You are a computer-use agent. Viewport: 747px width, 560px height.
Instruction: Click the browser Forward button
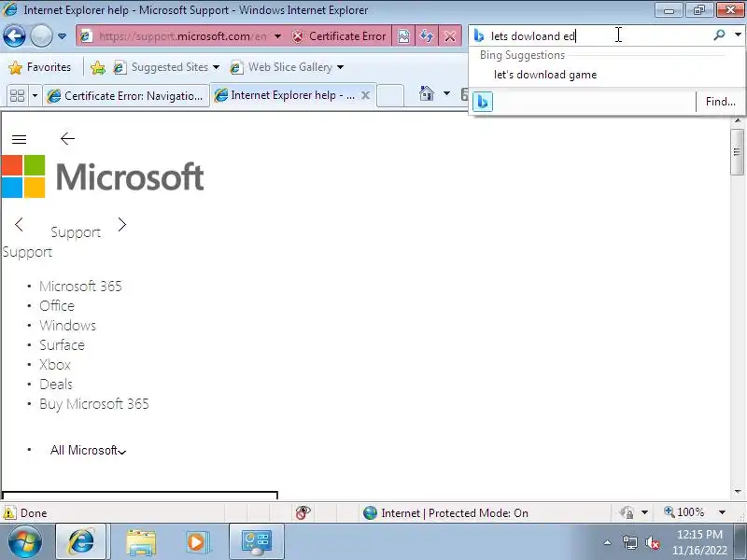41,35
